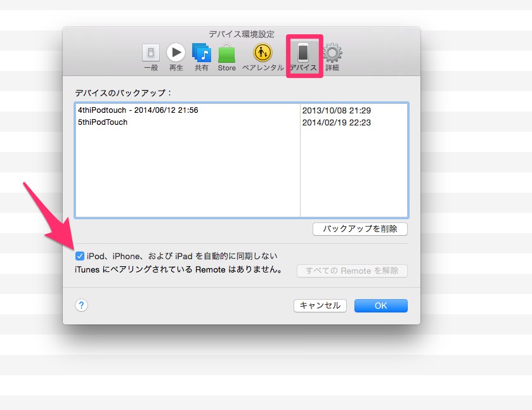Open the 詳細 (Advanced) gear tab
Viewport: 532px width, 410px height.
coord(332,57)
